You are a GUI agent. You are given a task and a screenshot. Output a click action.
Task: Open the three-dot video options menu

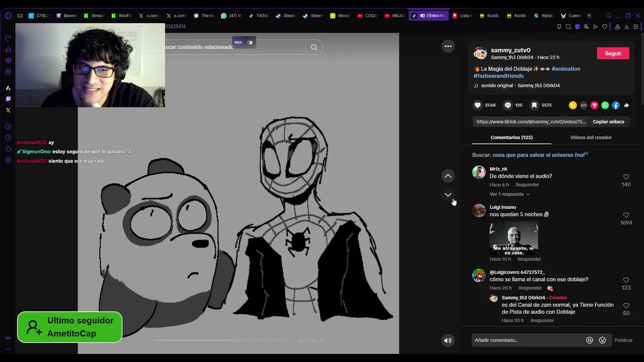coord(448,46)
